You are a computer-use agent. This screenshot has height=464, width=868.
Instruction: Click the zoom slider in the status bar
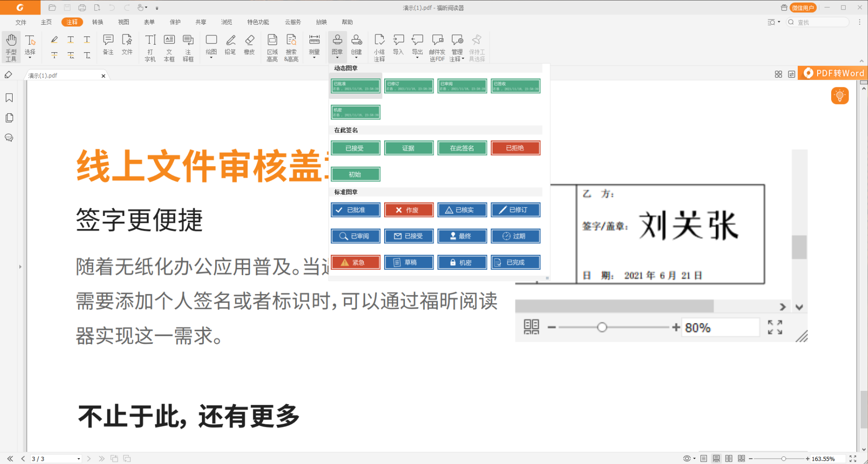click(784, 458)
